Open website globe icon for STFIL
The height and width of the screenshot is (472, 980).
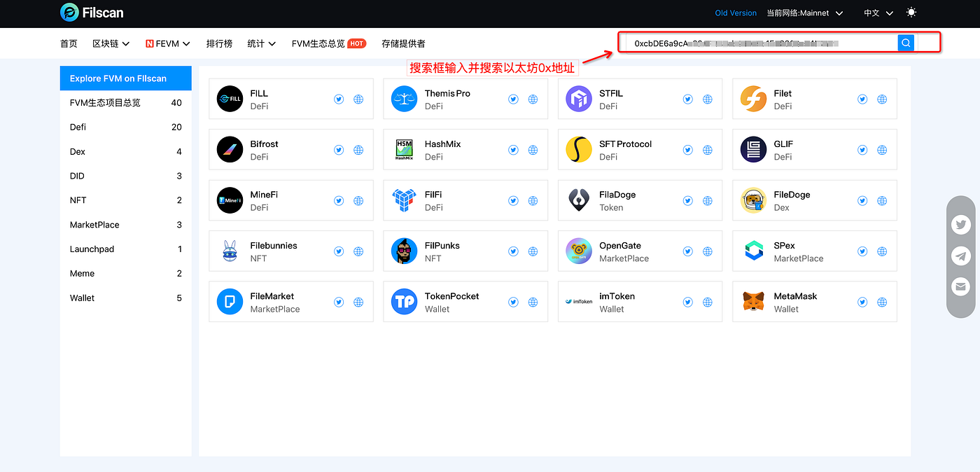[708, 99]
